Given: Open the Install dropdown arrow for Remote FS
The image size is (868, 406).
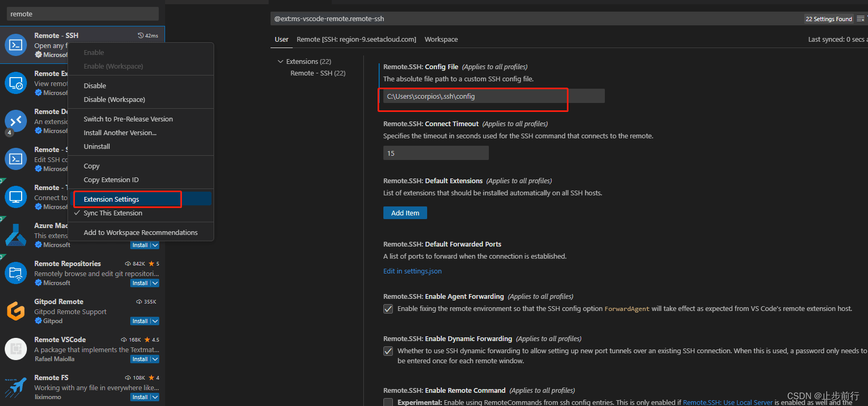Looking at the screenshot, I should tap(155, 397).
